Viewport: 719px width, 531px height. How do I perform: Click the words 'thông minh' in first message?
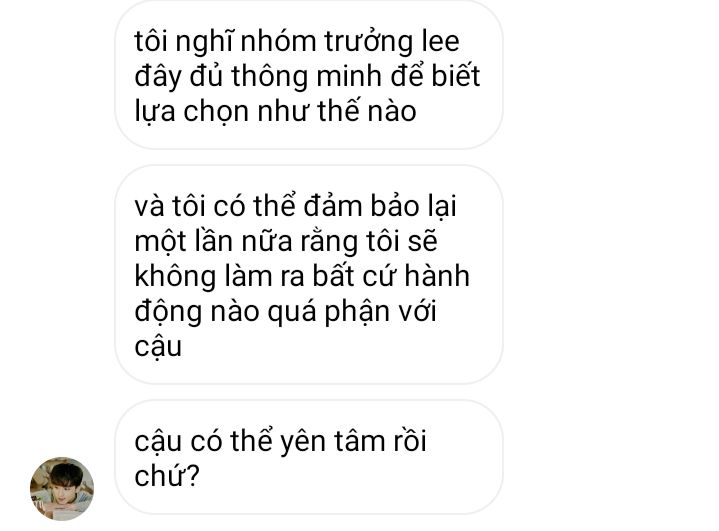(x=306, y=76)
